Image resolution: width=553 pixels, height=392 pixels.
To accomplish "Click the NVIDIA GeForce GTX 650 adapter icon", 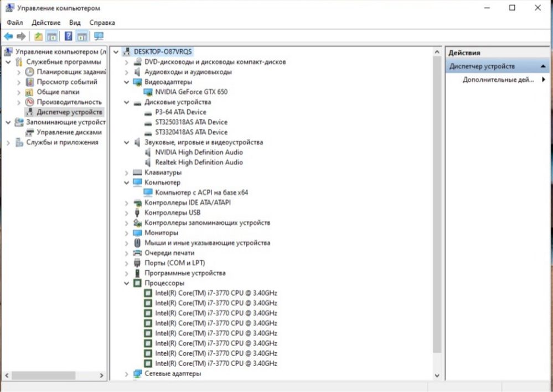I will click(148, 92).
